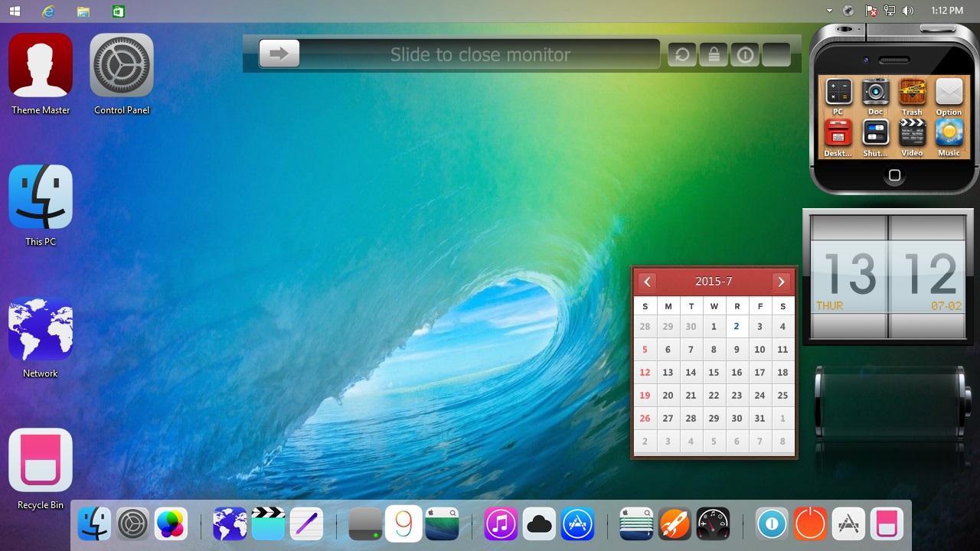Open the network tray icon

point(890,11)
